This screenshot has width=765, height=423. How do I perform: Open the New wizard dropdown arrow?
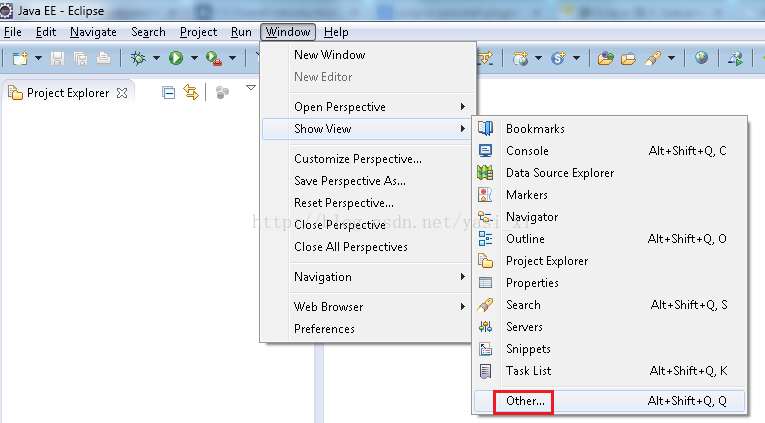pos(38,59)
